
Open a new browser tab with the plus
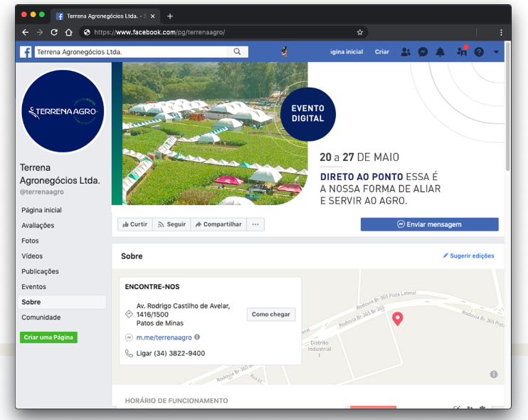click(x=170, y=16)
